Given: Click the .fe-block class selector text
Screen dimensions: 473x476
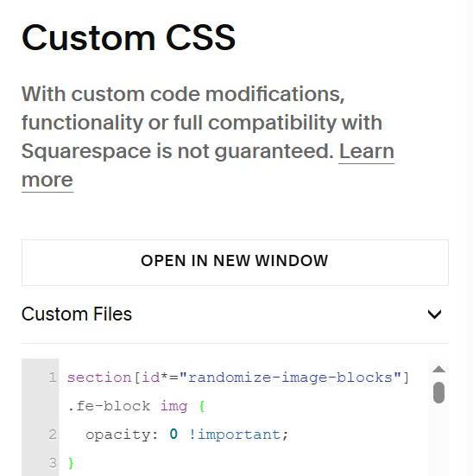Looking at the screenshot, I should point(110,406).
